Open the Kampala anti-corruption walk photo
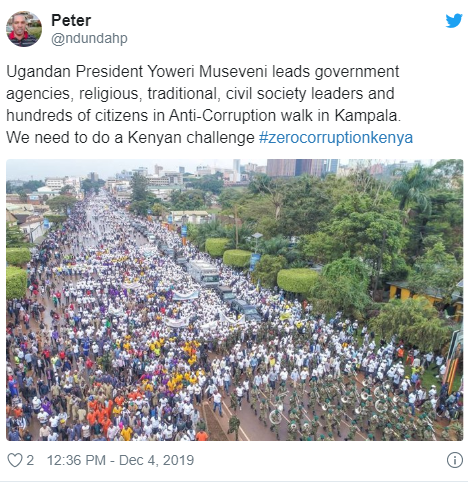 point(234,300)
